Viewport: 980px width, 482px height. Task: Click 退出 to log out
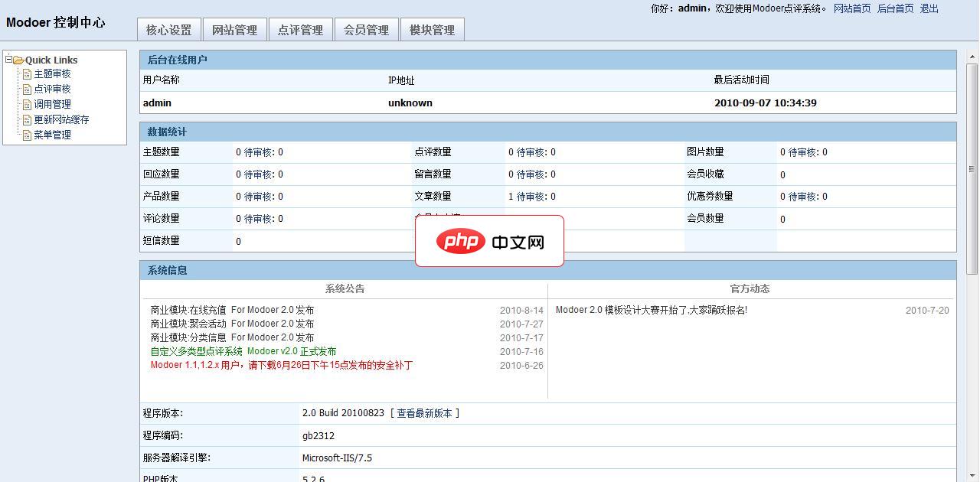pos(928,8)
